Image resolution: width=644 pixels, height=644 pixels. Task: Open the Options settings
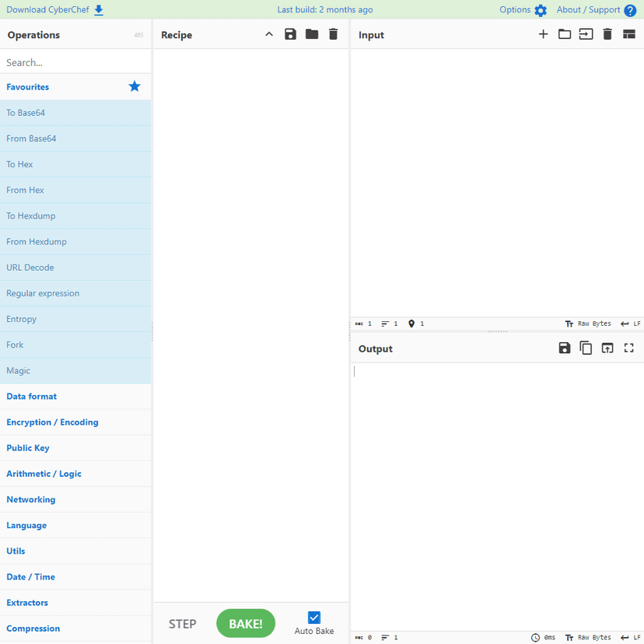[x=523, y=10]
